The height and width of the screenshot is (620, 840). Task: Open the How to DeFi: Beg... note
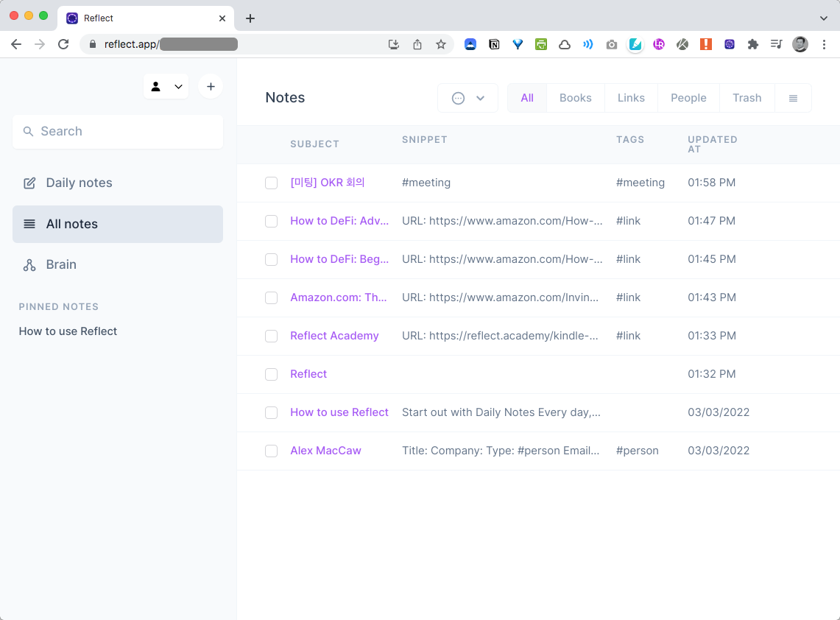click(x=339, y=259)
